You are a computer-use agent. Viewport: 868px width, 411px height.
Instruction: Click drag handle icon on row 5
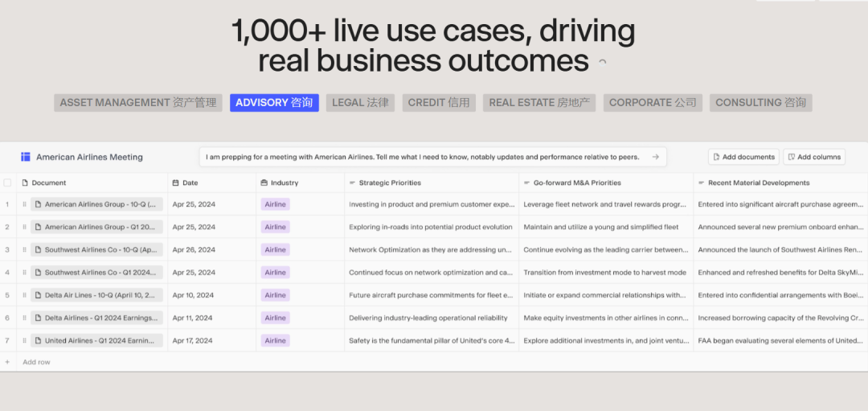point(24,295)
